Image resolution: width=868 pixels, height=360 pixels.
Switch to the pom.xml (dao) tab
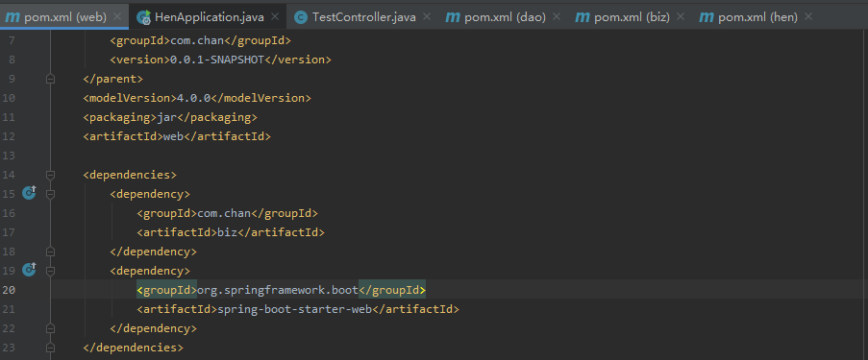(505, 17)
